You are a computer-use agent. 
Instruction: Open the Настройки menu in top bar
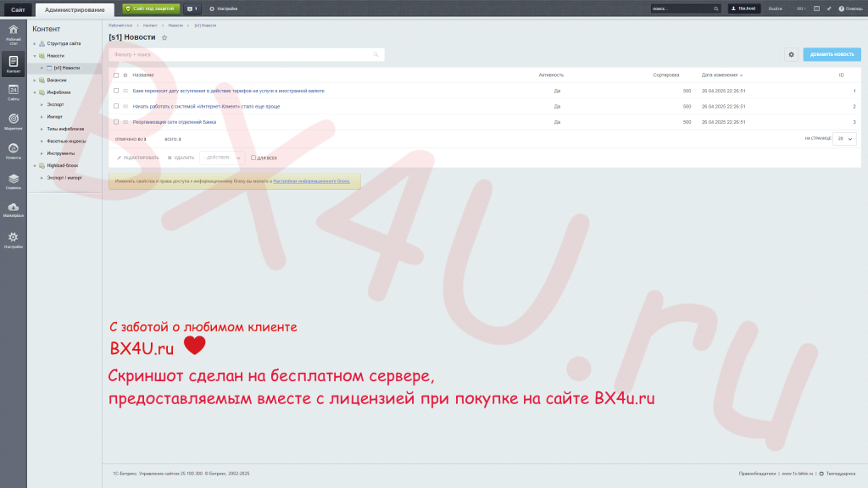[224, 8]
